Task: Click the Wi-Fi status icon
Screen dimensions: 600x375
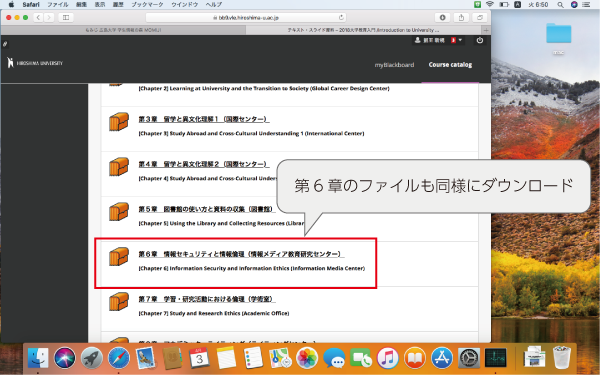Action: [x=489, y=5]
